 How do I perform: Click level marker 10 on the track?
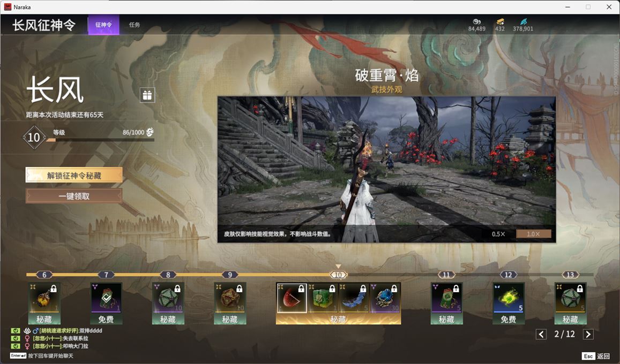pos(338,275)
